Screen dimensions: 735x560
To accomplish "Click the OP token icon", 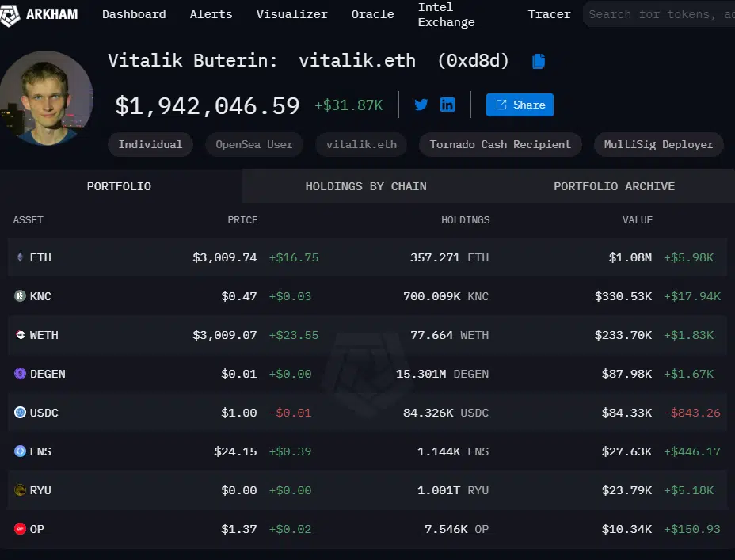I will 20,529.
